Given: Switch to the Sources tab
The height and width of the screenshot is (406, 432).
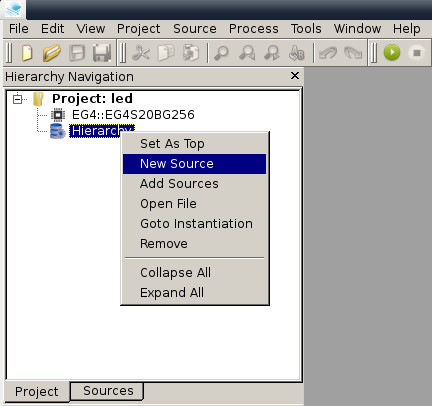Looking at the screenshot, I should pyautogui.click(x=108, y=391).
